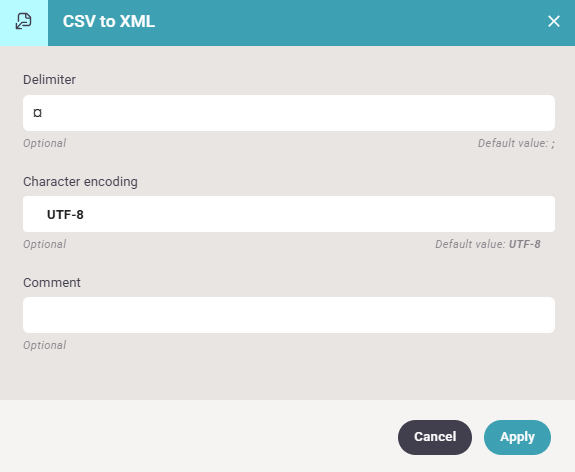This screenshot has width=575, height=472.
Task: Apply the CSV to XML settings
Action: coord(517,437)
